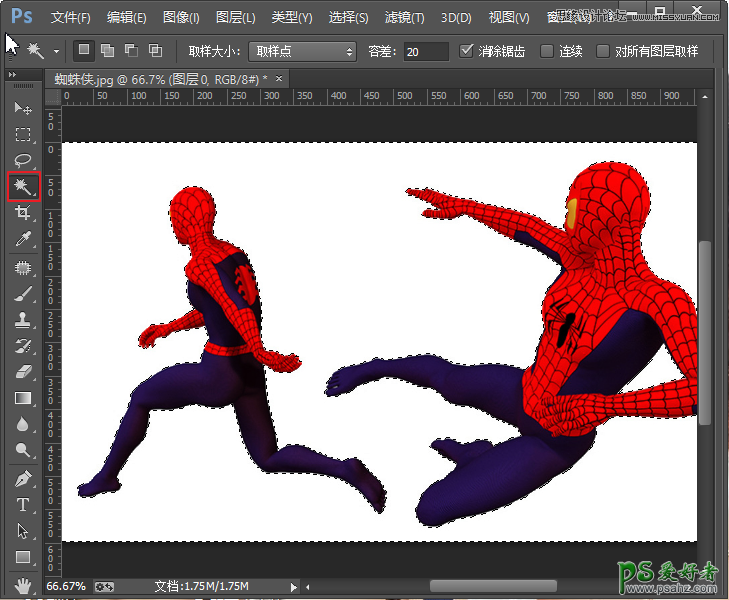
Task: Open the 类型(Y) menu
Action: click(x=292, y=18)
